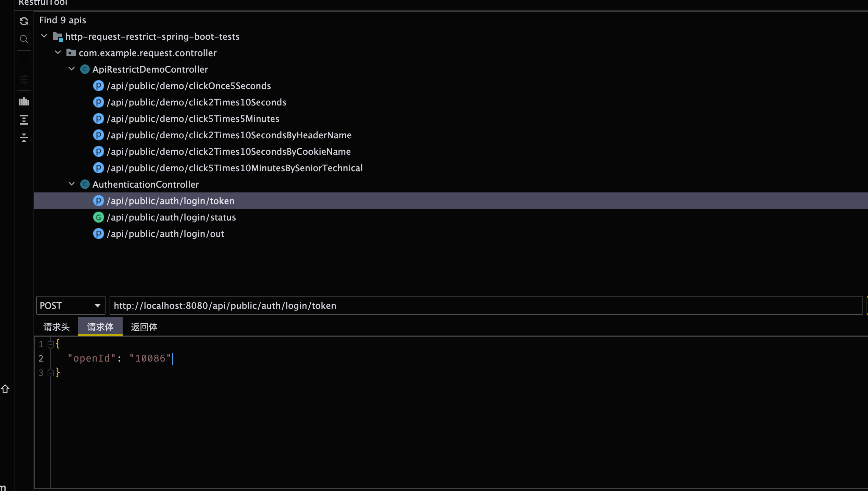The width and height of the screenshot is (868, 491).
Task: Click the greyed-out settings sliders icon
Action: coord(24,80)
